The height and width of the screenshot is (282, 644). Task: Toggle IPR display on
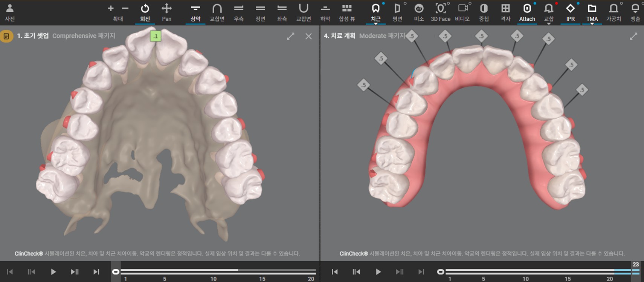[570, 12]
